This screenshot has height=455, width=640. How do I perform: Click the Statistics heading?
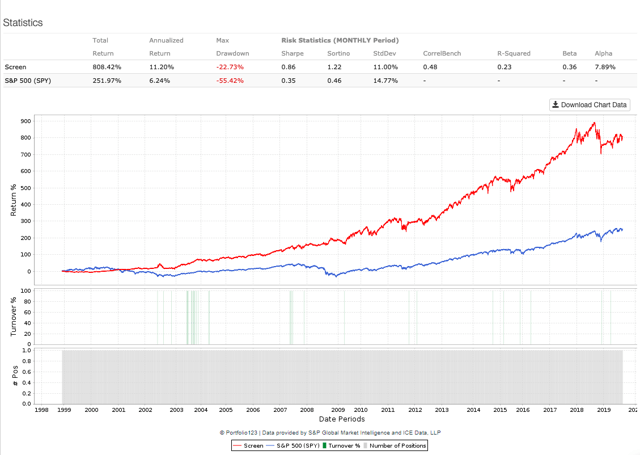(23, 22)
